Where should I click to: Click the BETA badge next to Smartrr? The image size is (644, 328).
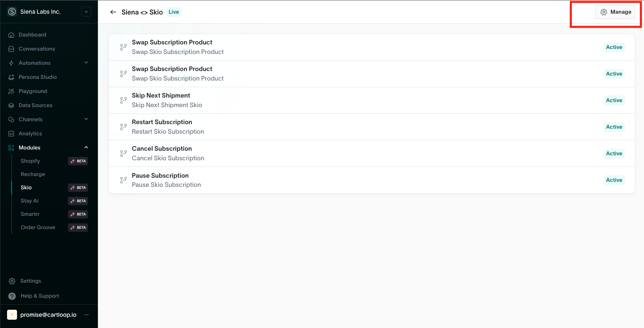[78, 214]
